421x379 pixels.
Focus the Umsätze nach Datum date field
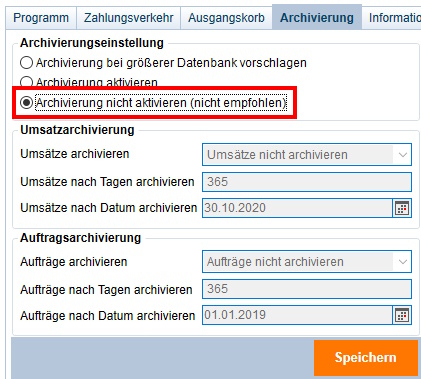(297, 208)
